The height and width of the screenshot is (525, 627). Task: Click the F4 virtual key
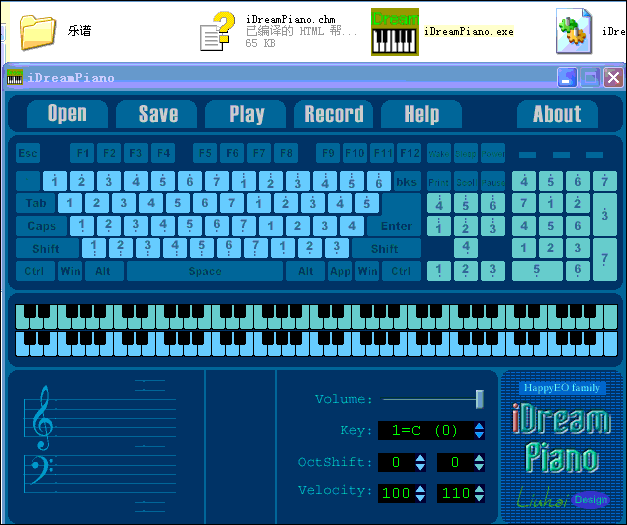click(x=163, y=153)
